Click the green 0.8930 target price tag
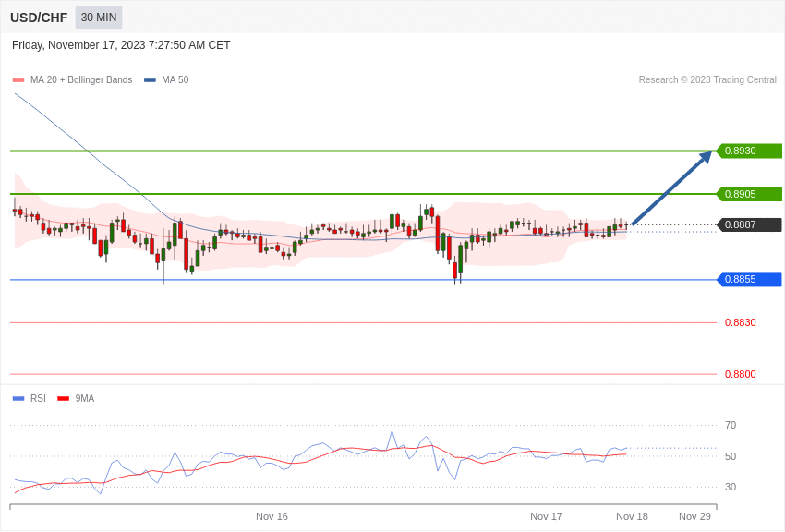This screenshot has height=532, width=785. [750, 151]
